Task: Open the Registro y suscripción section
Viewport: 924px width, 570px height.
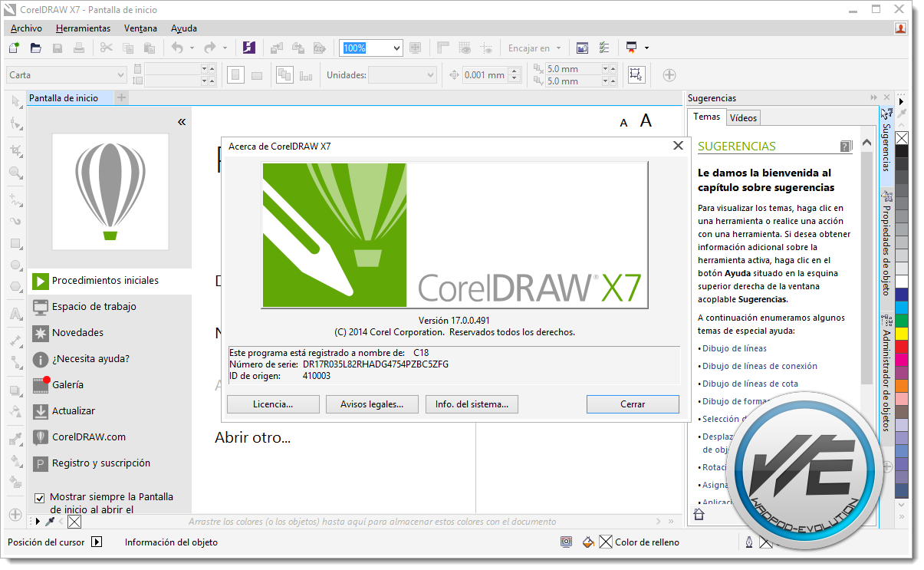Action: (110, 463)
